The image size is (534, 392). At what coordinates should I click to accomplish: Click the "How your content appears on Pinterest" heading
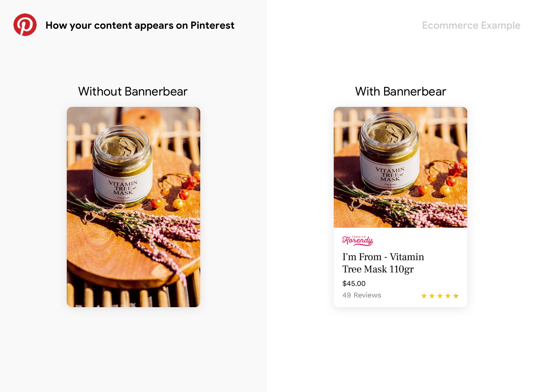pos(140,25)
